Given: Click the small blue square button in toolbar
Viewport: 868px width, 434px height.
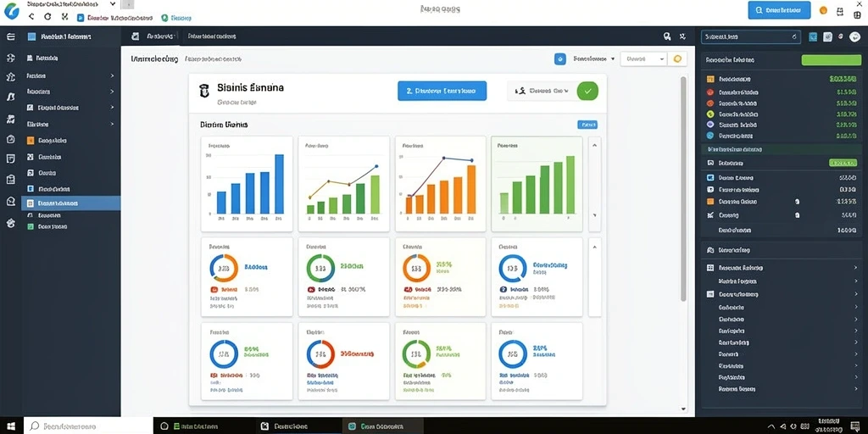Looking at the screenshot, I should 560,58.
